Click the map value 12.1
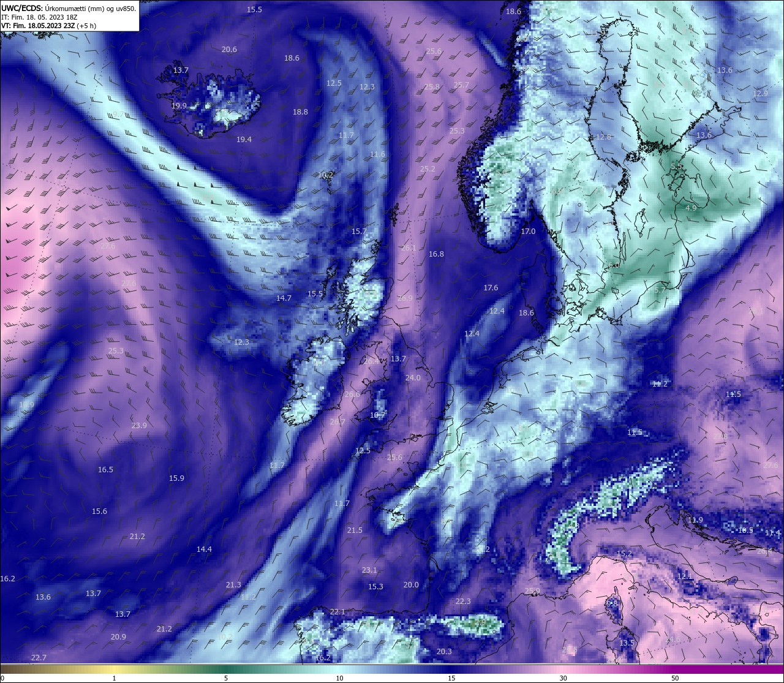The width and height of the screenshot is (784, 683). coord(685,576)
